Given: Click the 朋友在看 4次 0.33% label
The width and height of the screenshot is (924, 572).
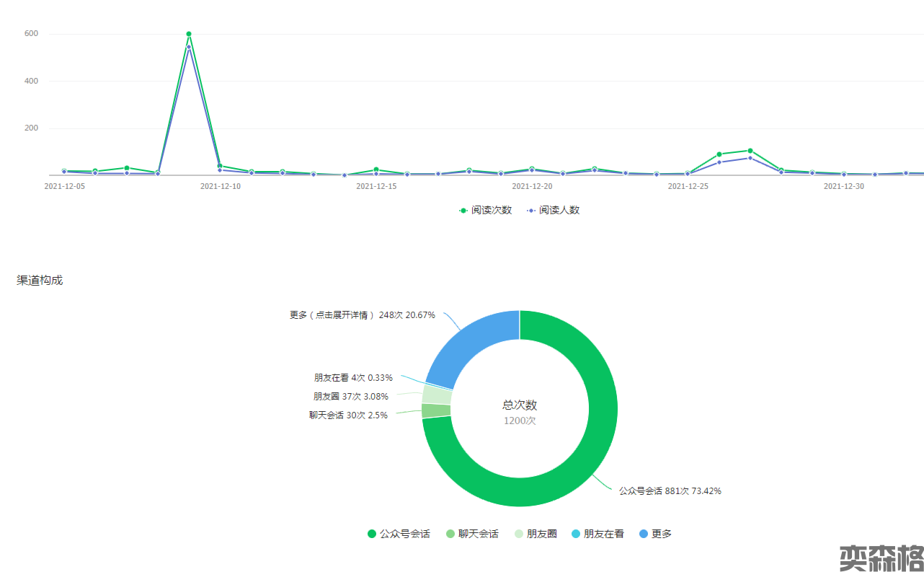Looking at the screenshot, I should [353, 377].
